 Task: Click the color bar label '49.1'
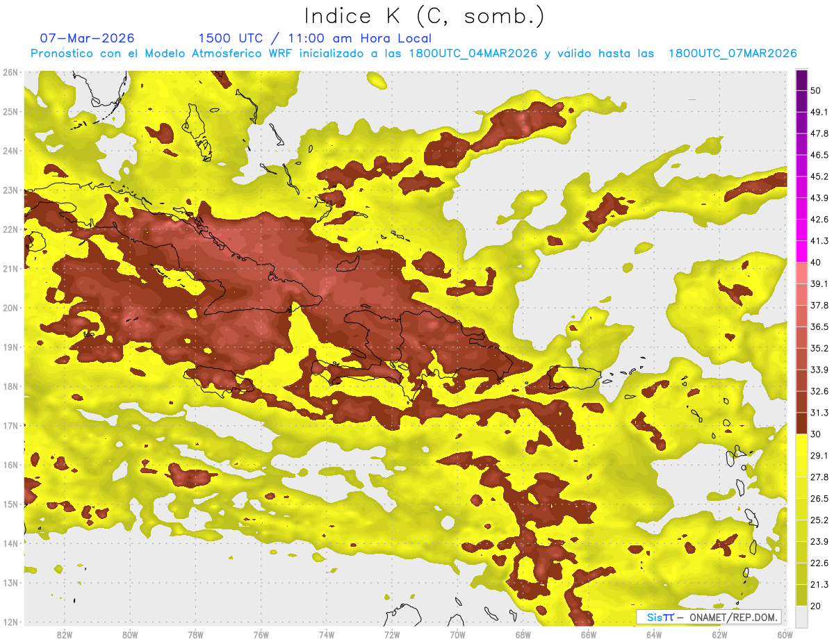pos(819,112)
